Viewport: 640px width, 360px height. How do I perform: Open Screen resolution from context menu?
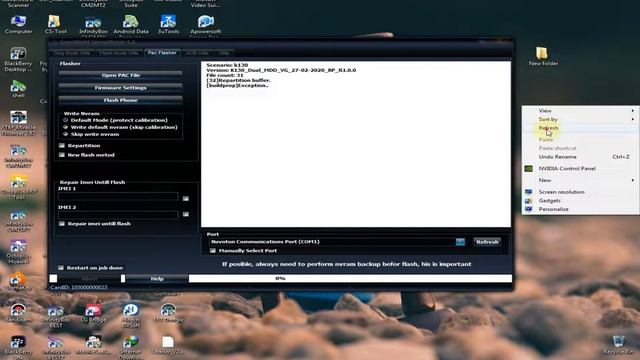point(561,192)
